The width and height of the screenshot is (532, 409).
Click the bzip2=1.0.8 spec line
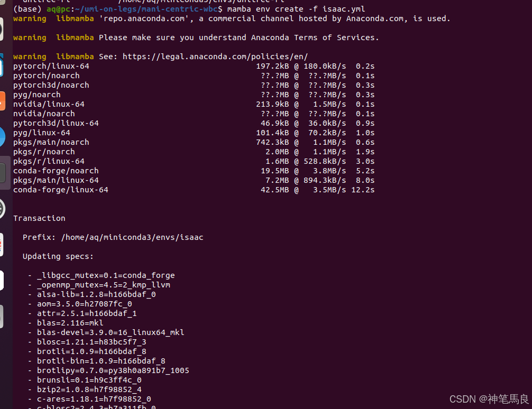coord(89,389)
